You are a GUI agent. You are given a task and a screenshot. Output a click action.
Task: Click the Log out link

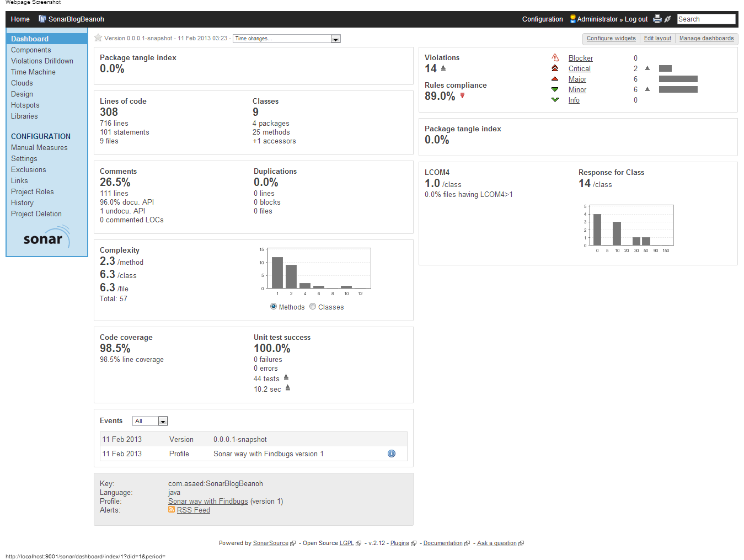(636, 19)
